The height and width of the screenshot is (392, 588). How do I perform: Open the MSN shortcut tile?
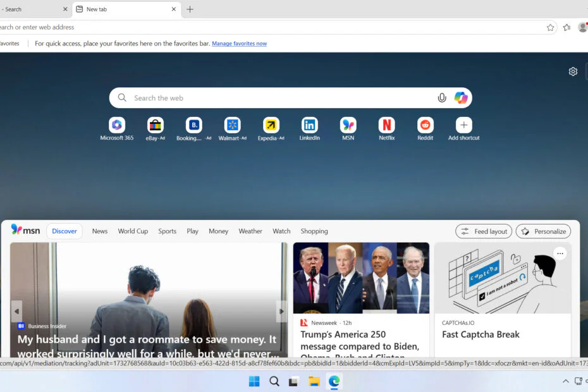click(348, 125)
